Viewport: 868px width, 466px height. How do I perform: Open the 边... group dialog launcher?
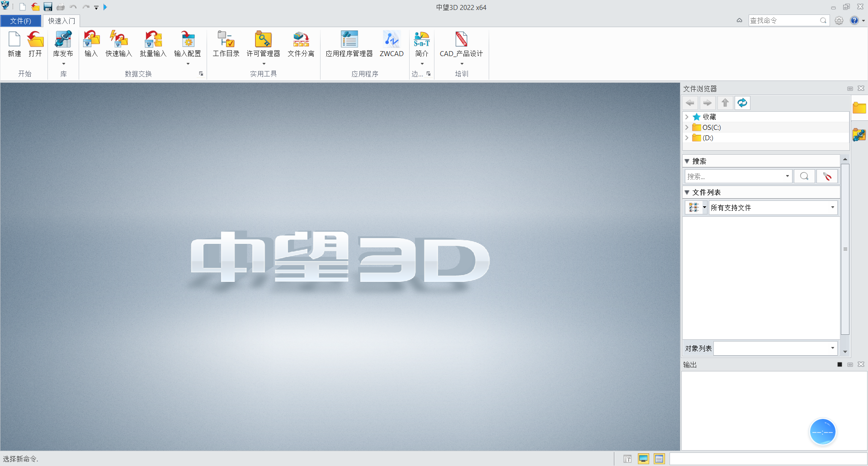tap(429, 74)
